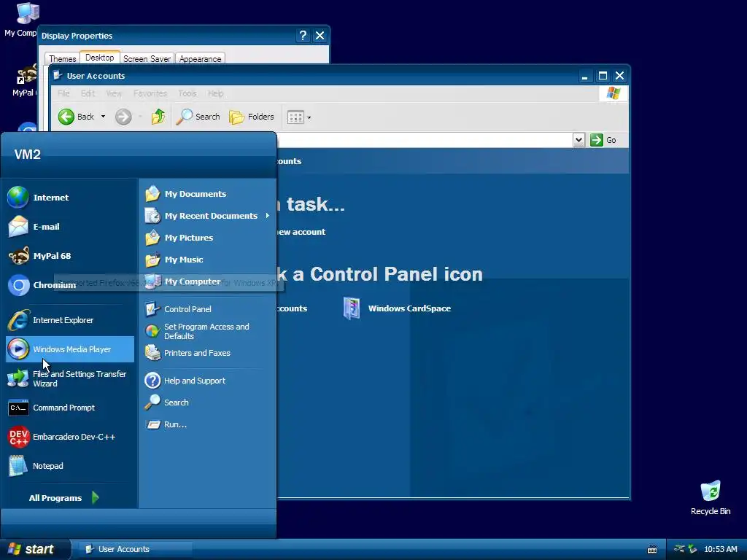Expand My Recent Documents submenu
The width and height of the screenshot is (747, 560).
(x=207, y=216)
